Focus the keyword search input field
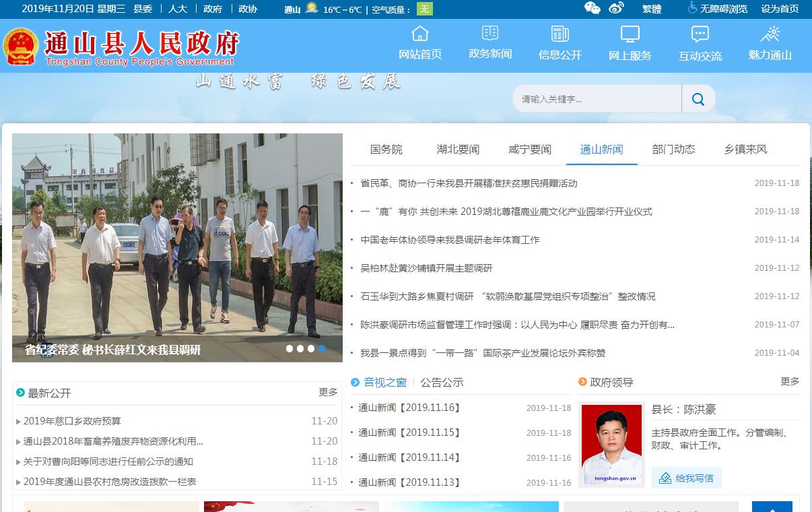 [x=597, y=99]
